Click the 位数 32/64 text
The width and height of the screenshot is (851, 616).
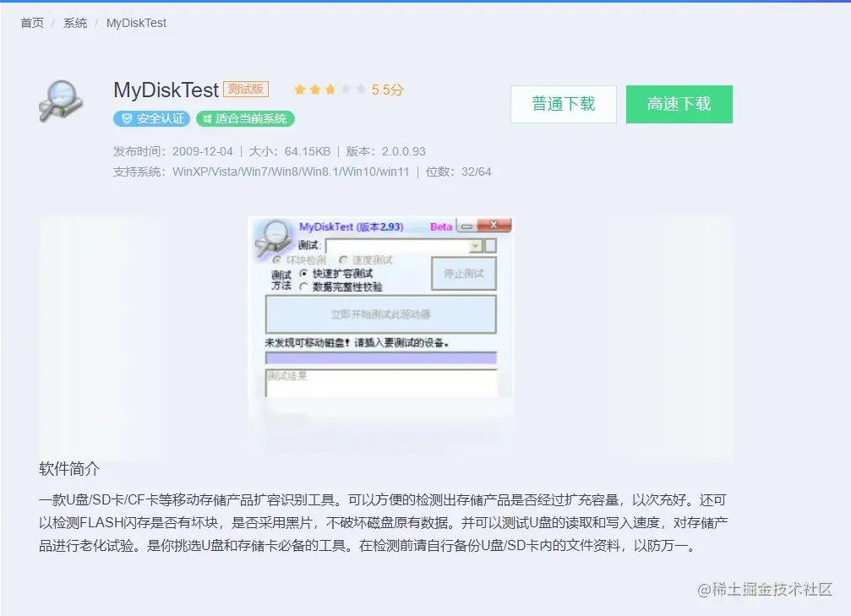point(458,172)
